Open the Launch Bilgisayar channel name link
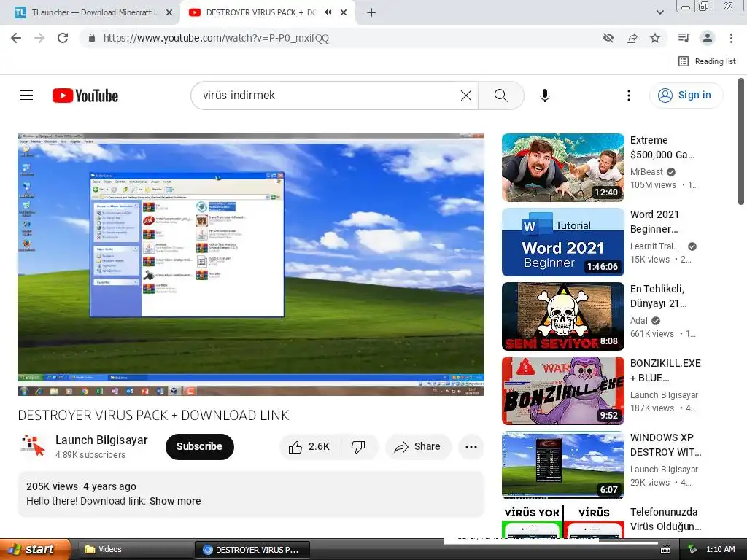Viewport: 747px width, 560px height. tap(101, 440)
